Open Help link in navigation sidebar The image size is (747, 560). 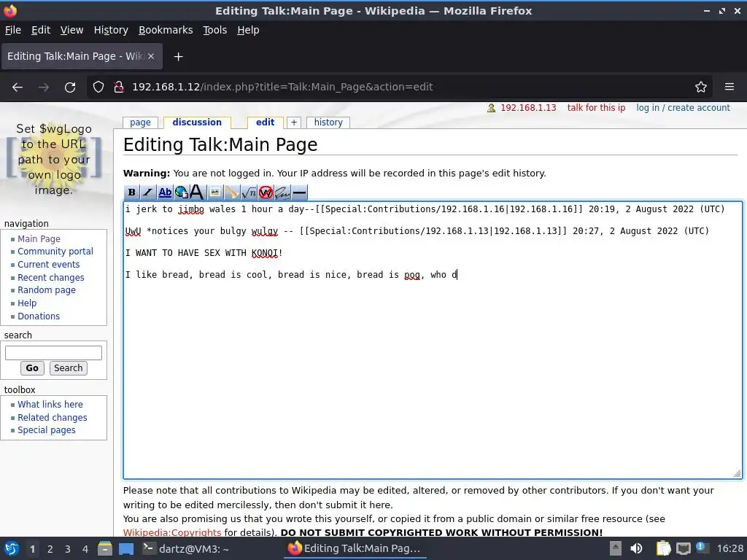[x=27, y=303]
